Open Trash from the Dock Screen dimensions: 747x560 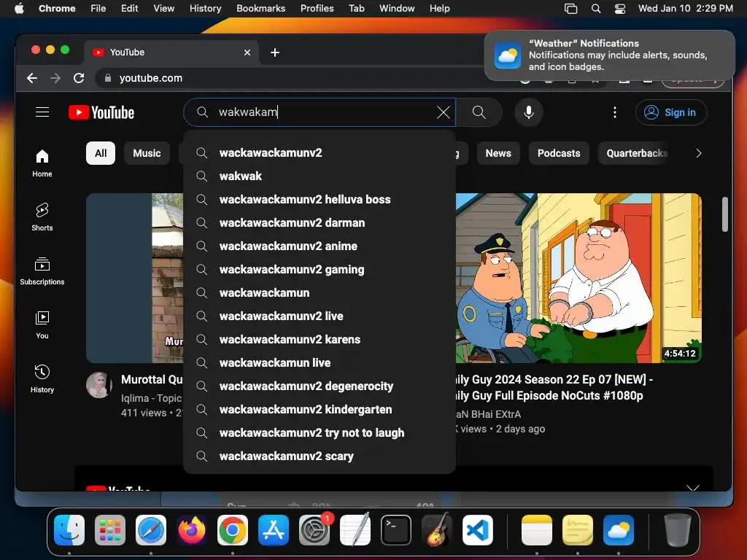(678, 530)
